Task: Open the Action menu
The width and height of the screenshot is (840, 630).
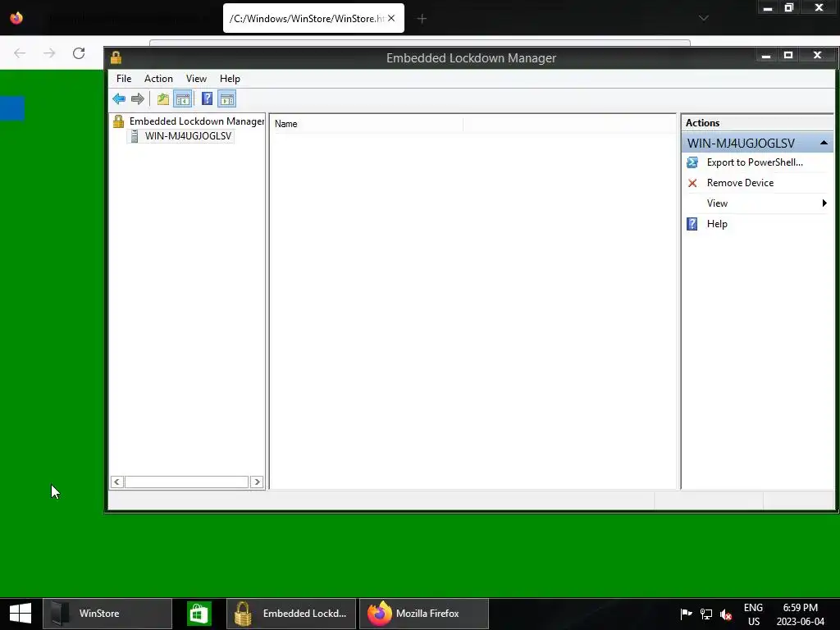Action: coord(158,78)
